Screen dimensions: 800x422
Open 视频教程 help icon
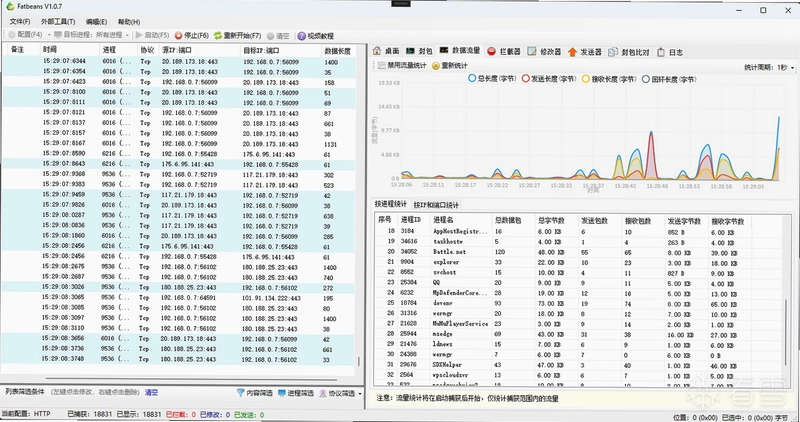point(301,36)
